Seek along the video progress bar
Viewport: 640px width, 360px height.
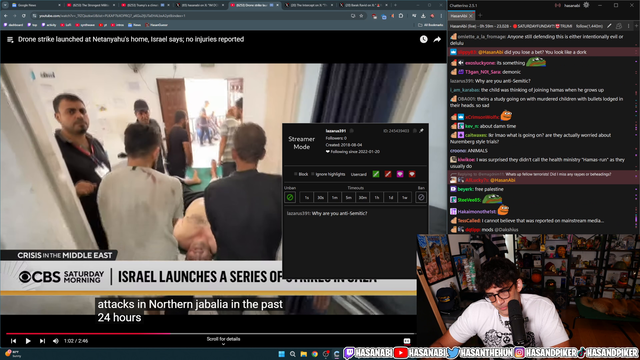pos(210,333)
